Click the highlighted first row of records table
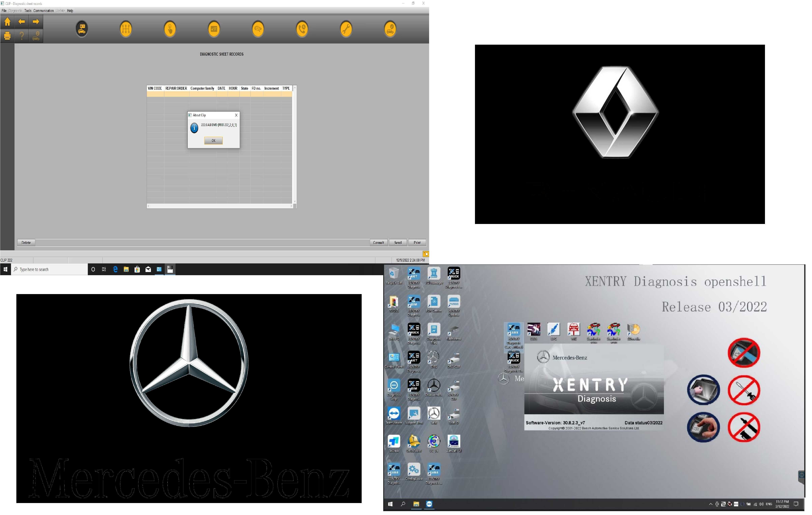Screen dimensions: 812x515 point(220,94)
